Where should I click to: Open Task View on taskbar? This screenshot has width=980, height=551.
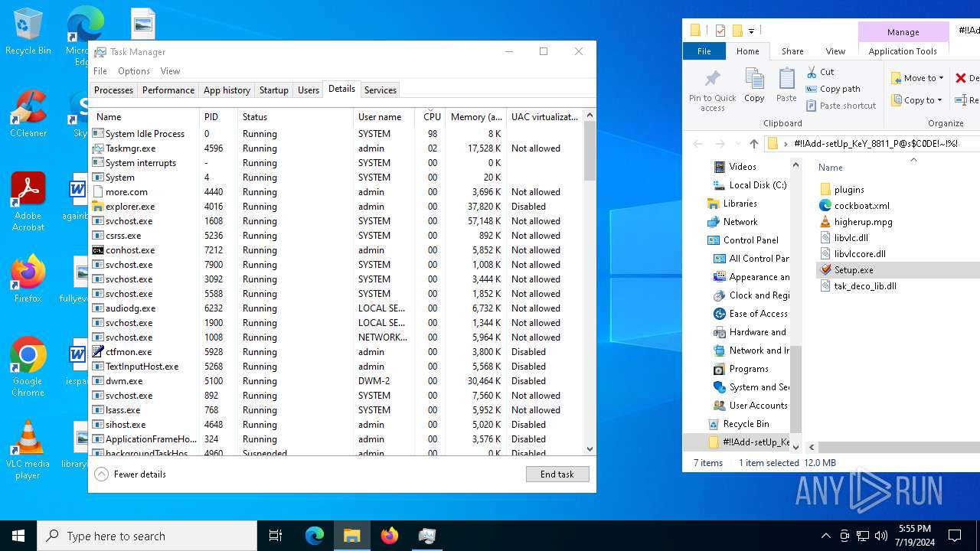(276, 536)
